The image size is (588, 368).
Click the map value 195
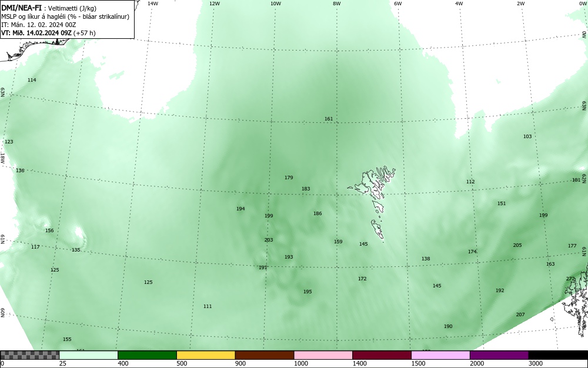[308, 292]
